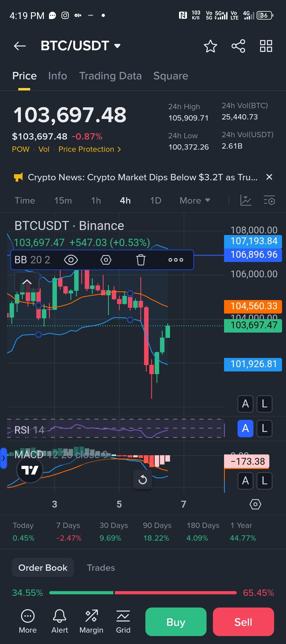Image resolution: width=286 pixels, height=644 pixels.
Task: Select the 15m interval
Action: pyautogui.click(x=63, y=200)
